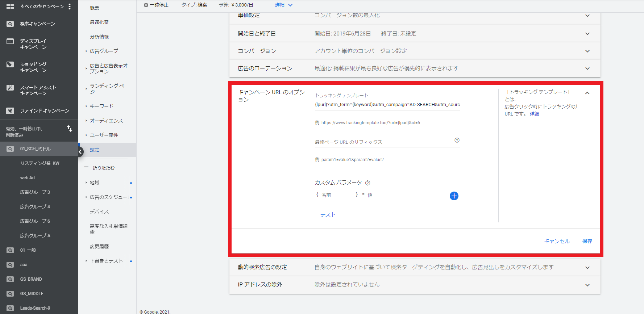644x314 pixels.
Task: Click the 折りたたむ link
Action: tap(104, 168)
